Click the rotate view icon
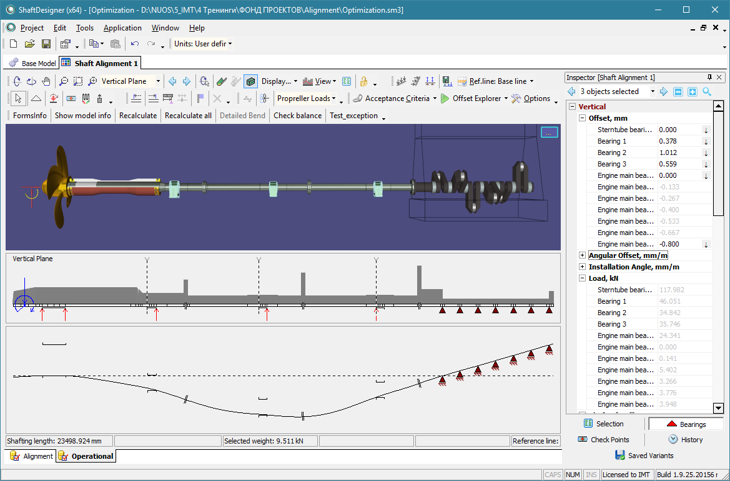Viewport: 730px width, 481px height. coord(17,81)
